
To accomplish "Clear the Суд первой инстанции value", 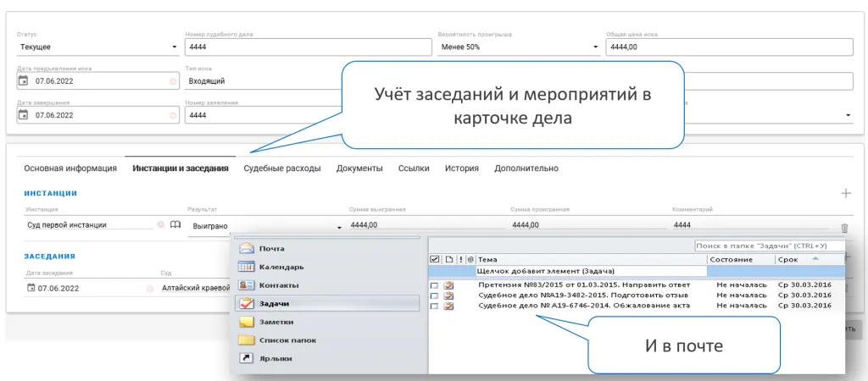I will click(160, 225).
